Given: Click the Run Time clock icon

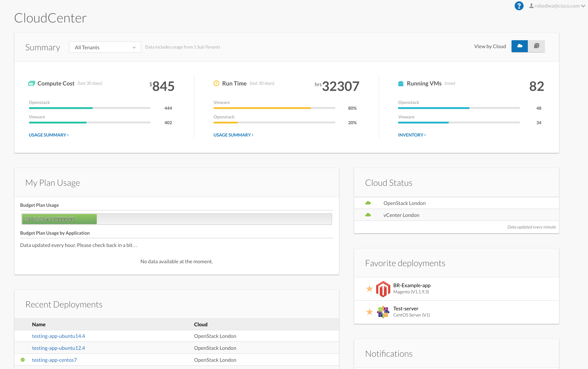Looking at the screenshot, I should pyautogui.click(x=216, y=83).
